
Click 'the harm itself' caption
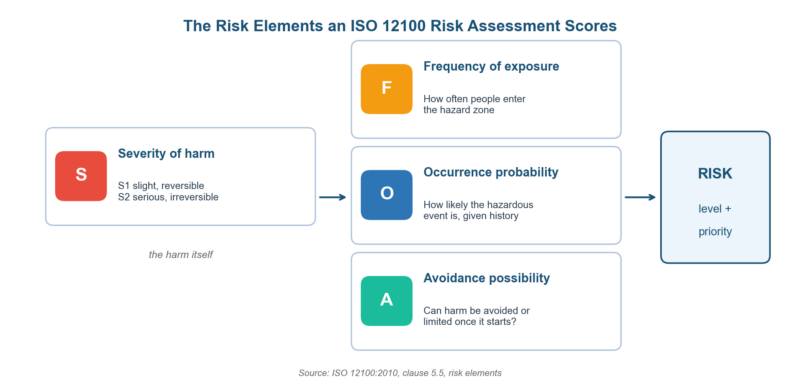(x=181, y=254)
